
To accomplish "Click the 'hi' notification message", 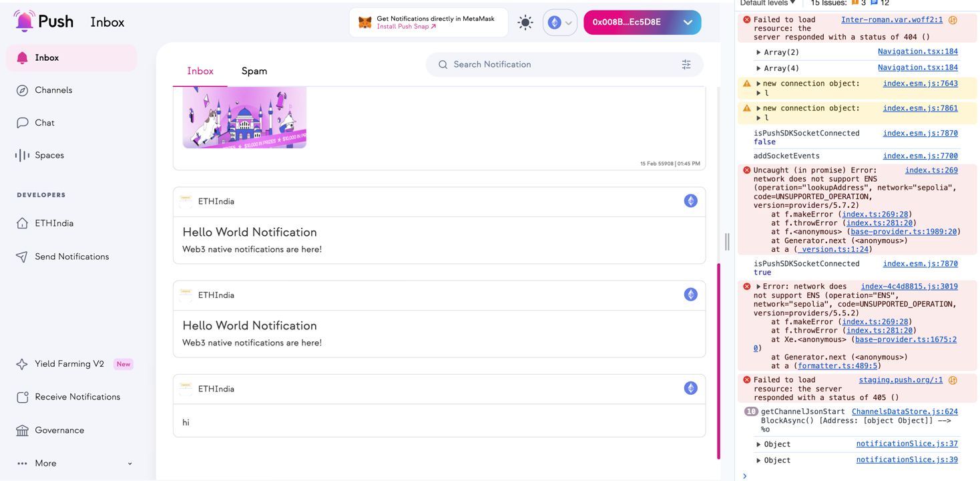I will [186, 422].
